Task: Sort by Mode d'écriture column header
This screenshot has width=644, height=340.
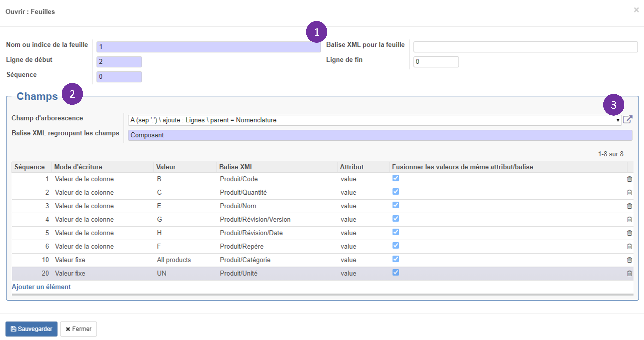Action: click(78, 167)
